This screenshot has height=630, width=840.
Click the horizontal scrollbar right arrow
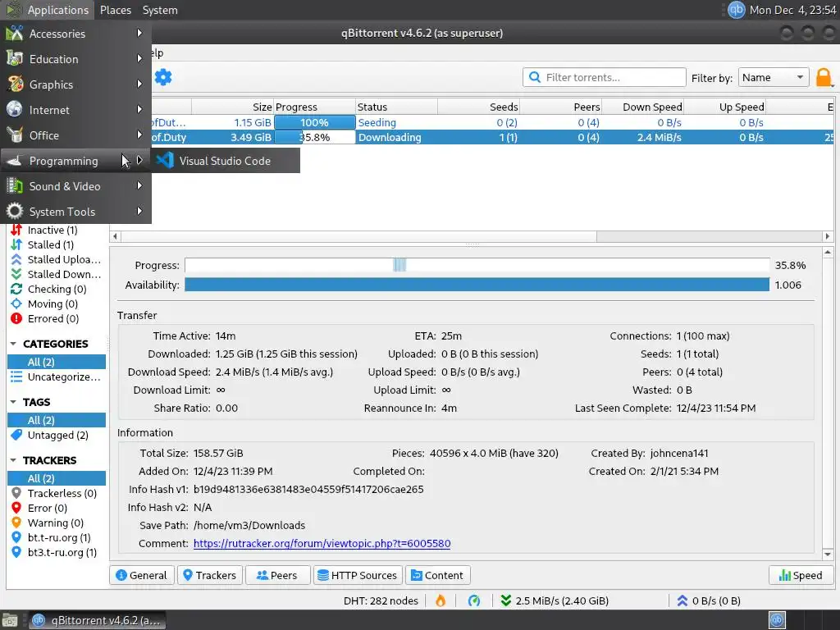pos(828,236)
